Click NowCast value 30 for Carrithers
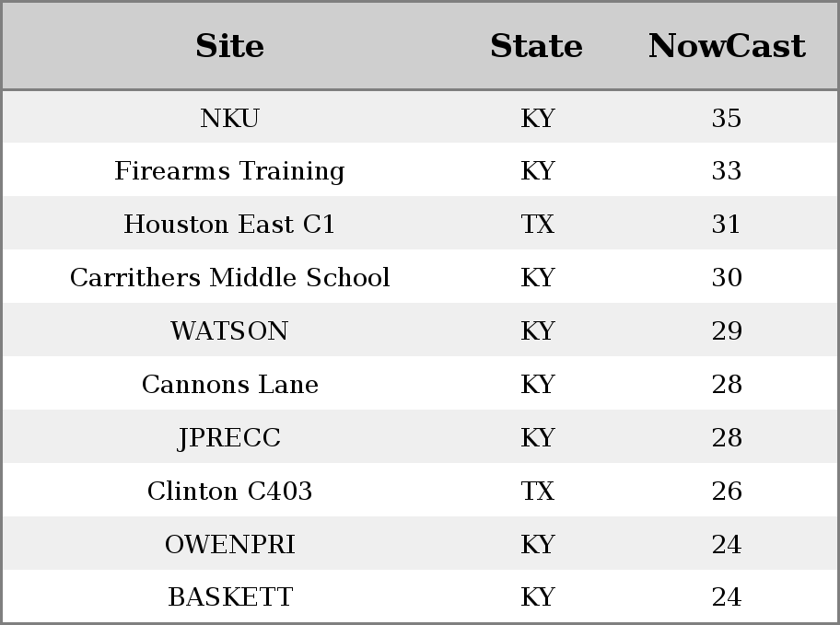The image size is (840, 625). click(727, 277)
